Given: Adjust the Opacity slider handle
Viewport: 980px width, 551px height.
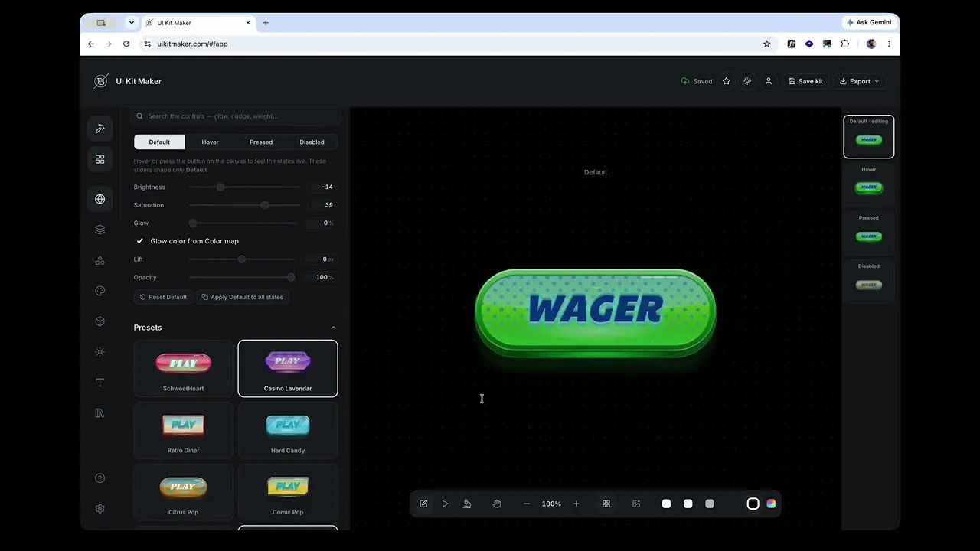Looking at the screenshot, I should 291,277.
